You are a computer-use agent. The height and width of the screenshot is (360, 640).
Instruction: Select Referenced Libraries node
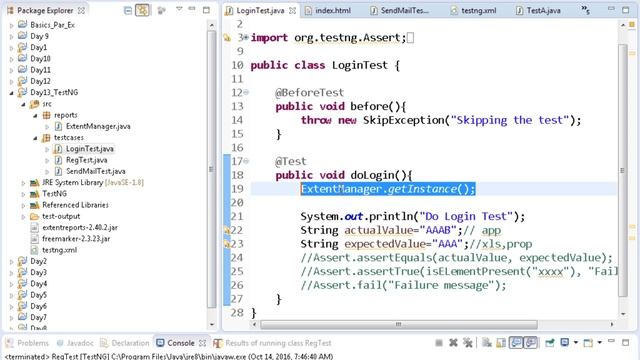[x=75, y=205]
